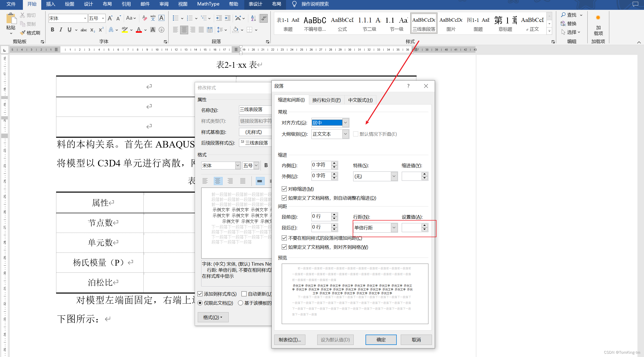The image size is (644, 357).
Task: Open the 引用 ribbon tab
Action: 126,4
